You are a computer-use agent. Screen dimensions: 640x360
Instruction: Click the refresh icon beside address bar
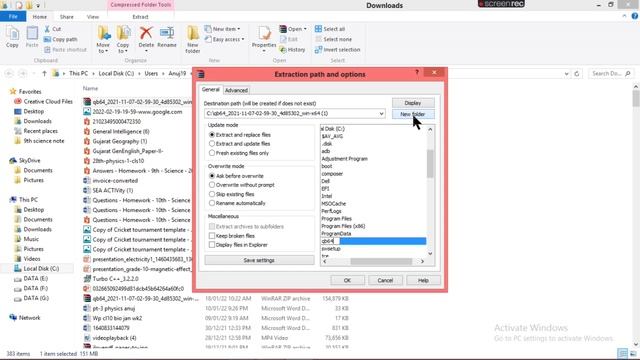pos(577,73)
